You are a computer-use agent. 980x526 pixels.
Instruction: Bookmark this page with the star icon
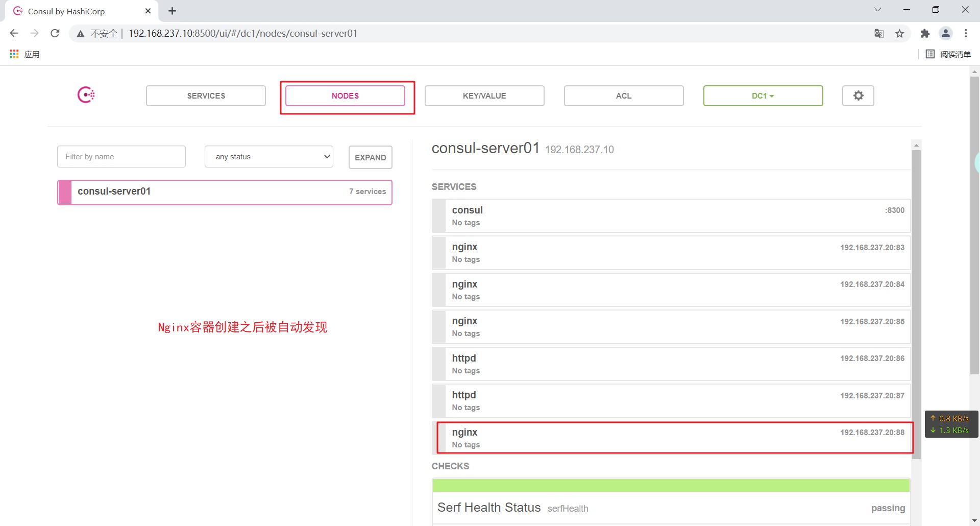900,34
